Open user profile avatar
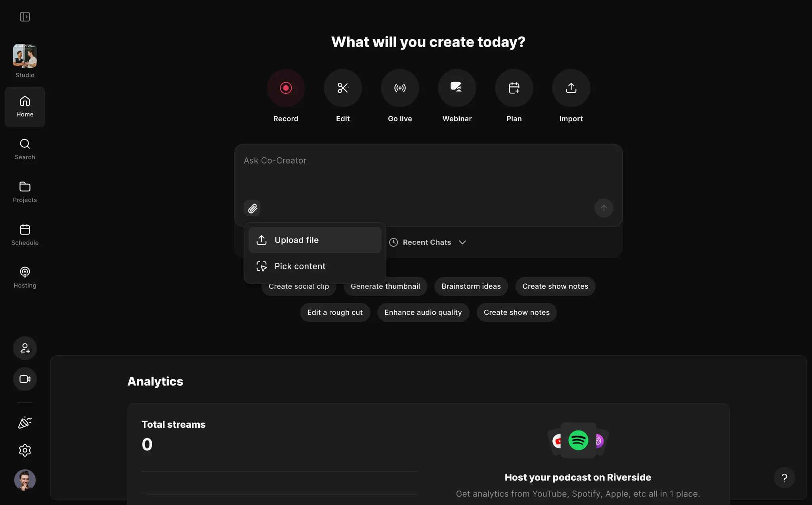The image size is (812, 505). click(x=25, y=480)
